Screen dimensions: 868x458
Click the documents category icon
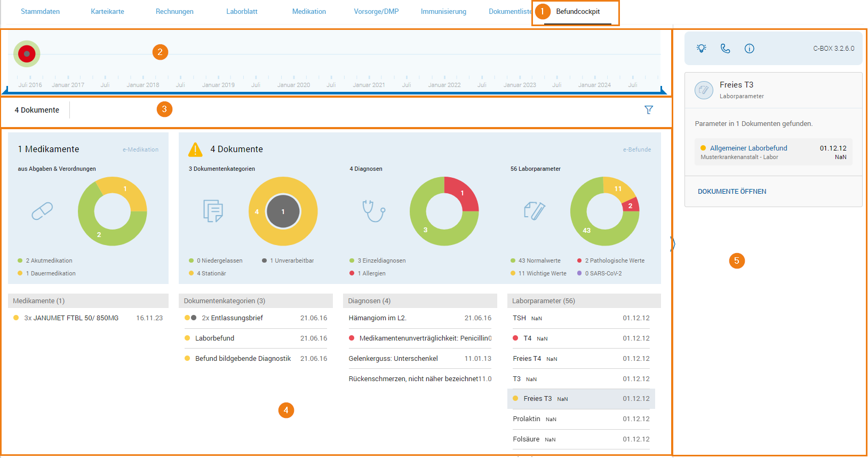coord(213,211)
